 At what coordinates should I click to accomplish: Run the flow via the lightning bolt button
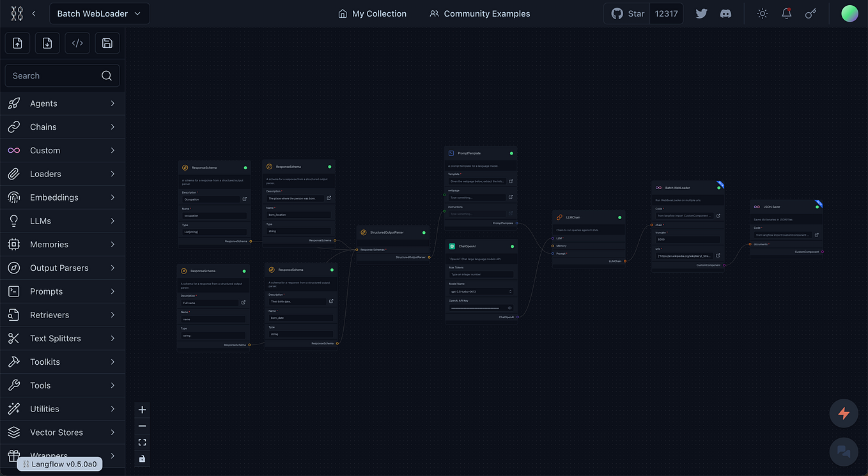pos(844,413)
